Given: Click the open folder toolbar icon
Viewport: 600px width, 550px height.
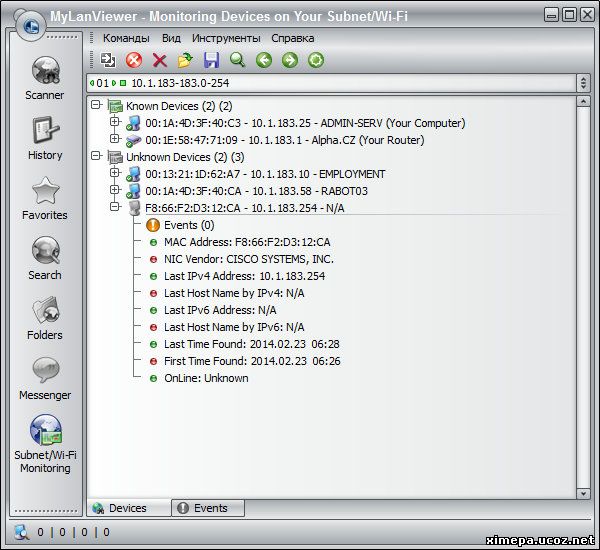Looking at the screenshot, I should [x=186, y=60].
